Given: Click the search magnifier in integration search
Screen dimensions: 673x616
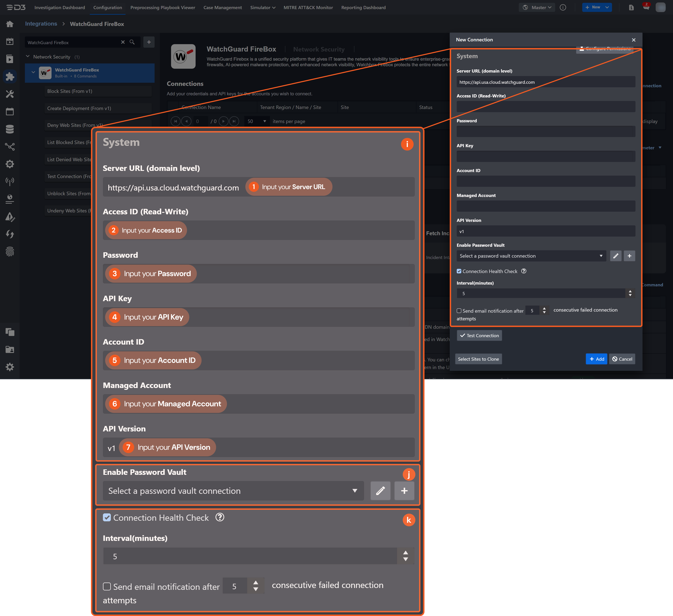Looking at the screenshot, I should coord(132,42).
